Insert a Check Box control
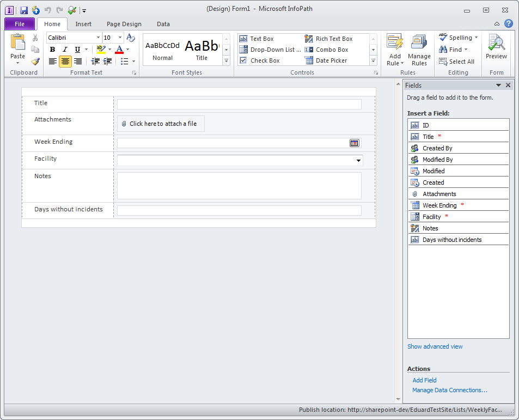 tap(260, 60)
